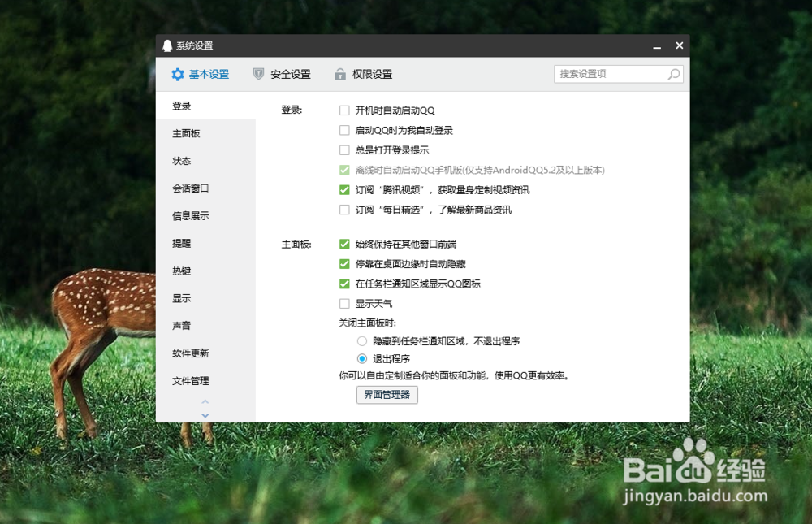Switch to the 安全设置 tab
The image size is (812, 524).
click(x=283, y=74)
